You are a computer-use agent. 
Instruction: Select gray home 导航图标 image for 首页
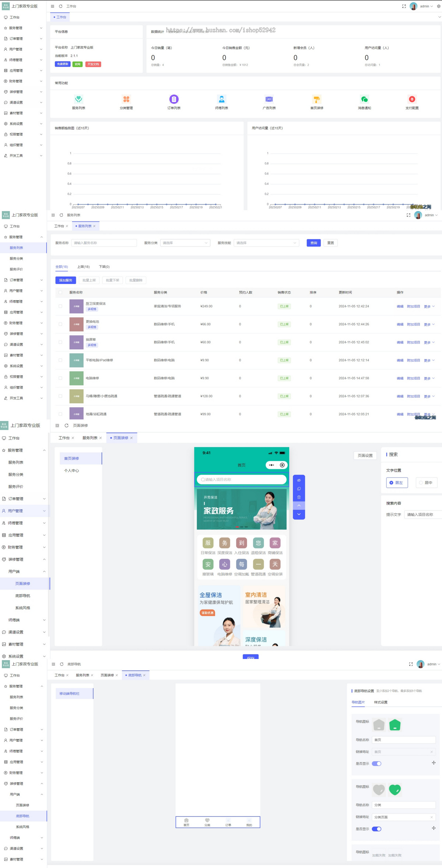click(379, 724)
